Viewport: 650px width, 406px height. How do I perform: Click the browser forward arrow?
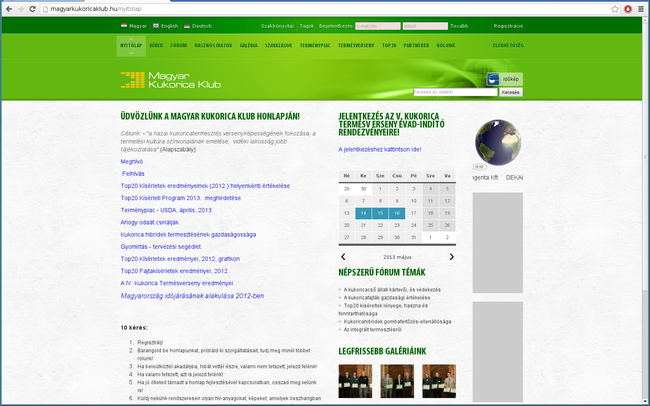pyautogui.click(x=21, y=9)
